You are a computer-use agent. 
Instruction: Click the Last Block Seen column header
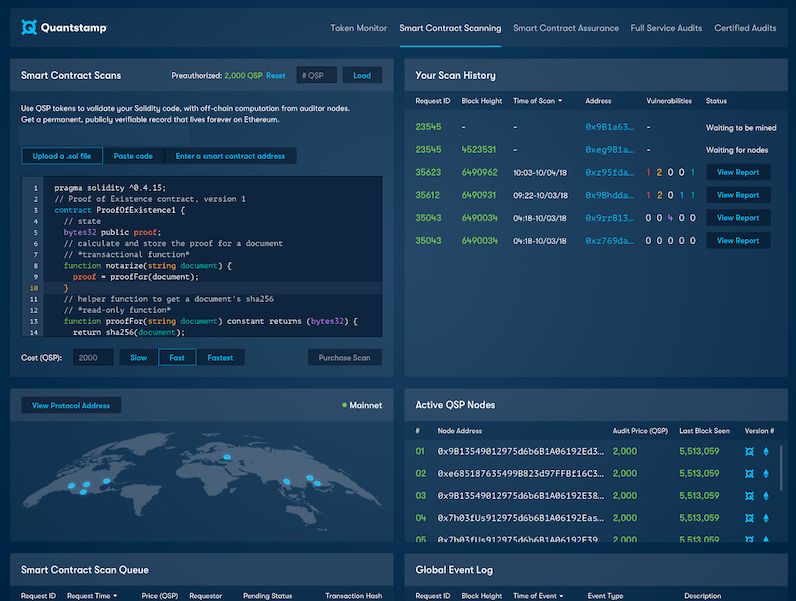(x=705, y=431)
